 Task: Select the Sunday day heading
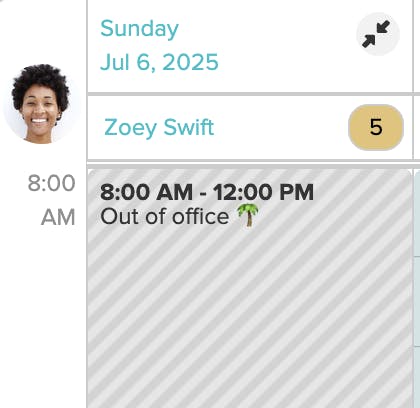click(x=139, y=29)
